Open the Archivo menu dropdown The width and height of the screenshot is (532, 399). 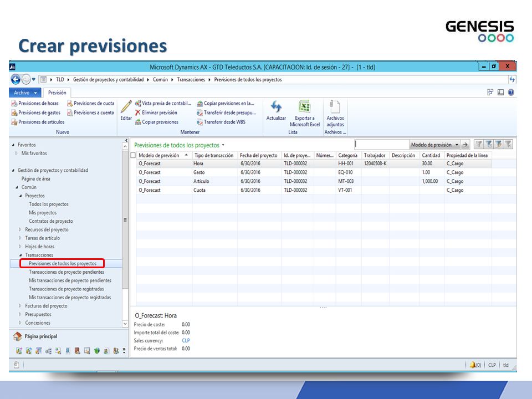tap(25, 93)
